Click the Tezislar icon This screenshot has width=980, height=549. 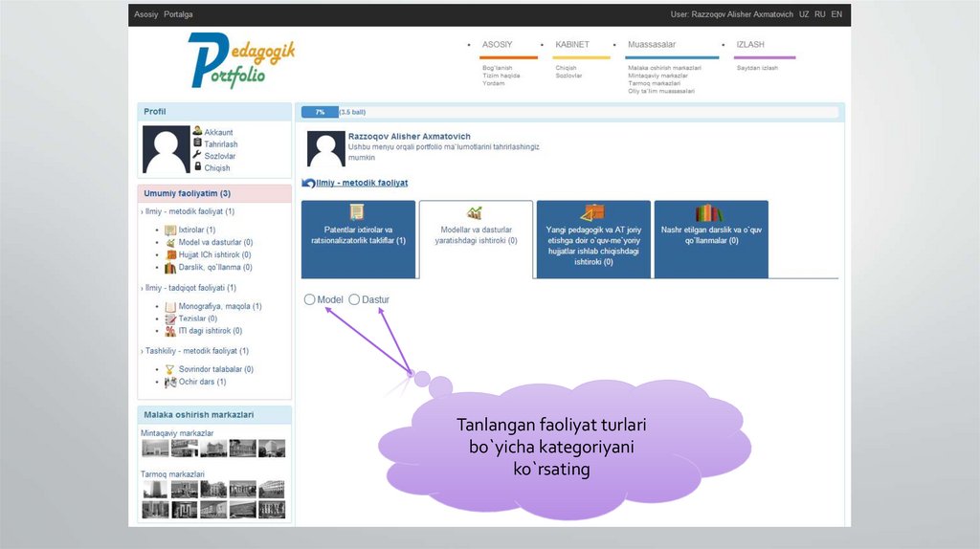pyautogui.click(x=170, y=318)
